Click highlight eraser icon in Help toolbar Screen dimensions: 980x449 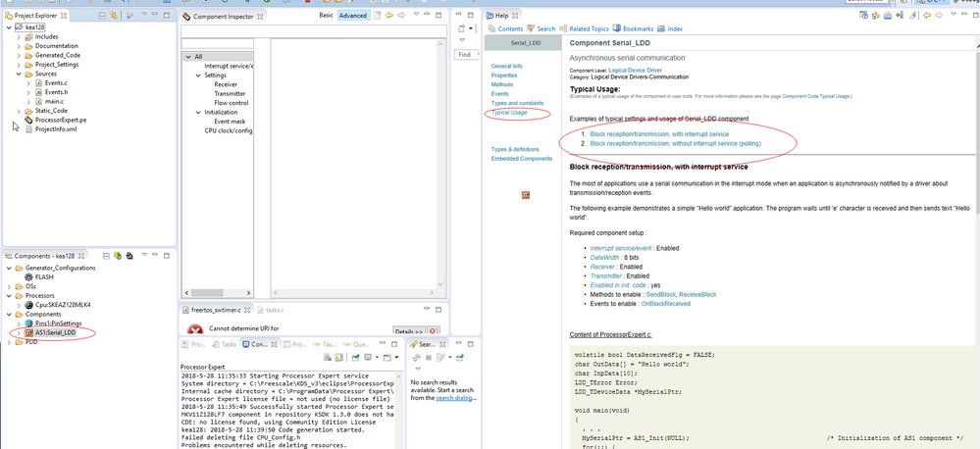tap(913, 15)
